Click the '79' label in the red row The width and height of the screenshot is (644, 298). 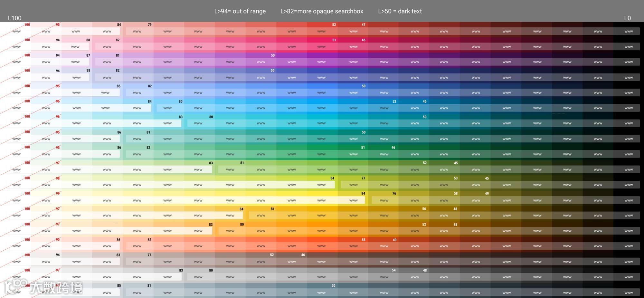click(150, 24)
